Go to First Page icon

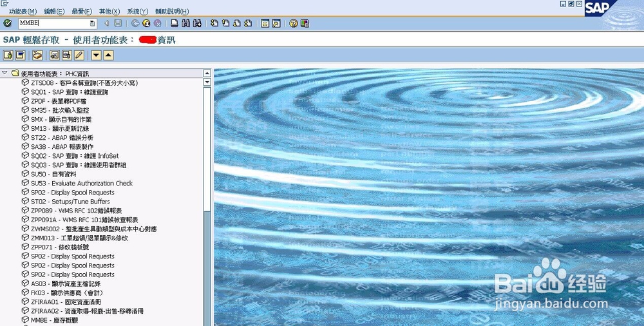(214, 23)
